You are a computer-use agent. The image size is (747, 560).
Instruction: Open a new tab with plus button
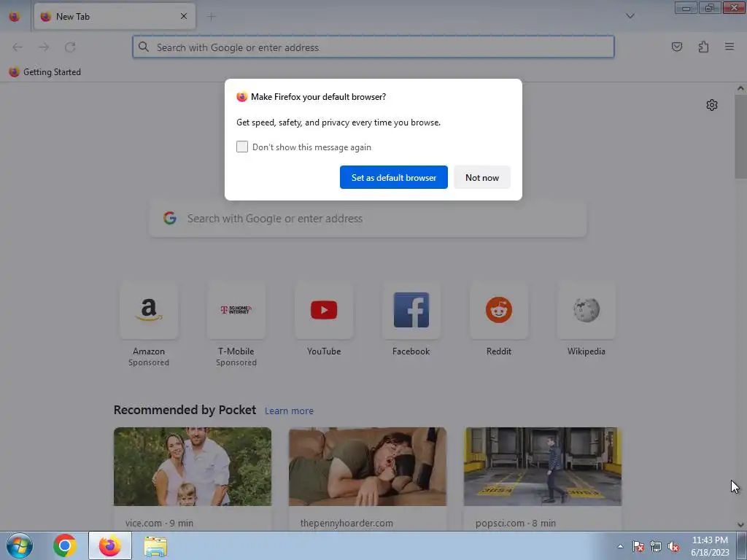point(211,17)
